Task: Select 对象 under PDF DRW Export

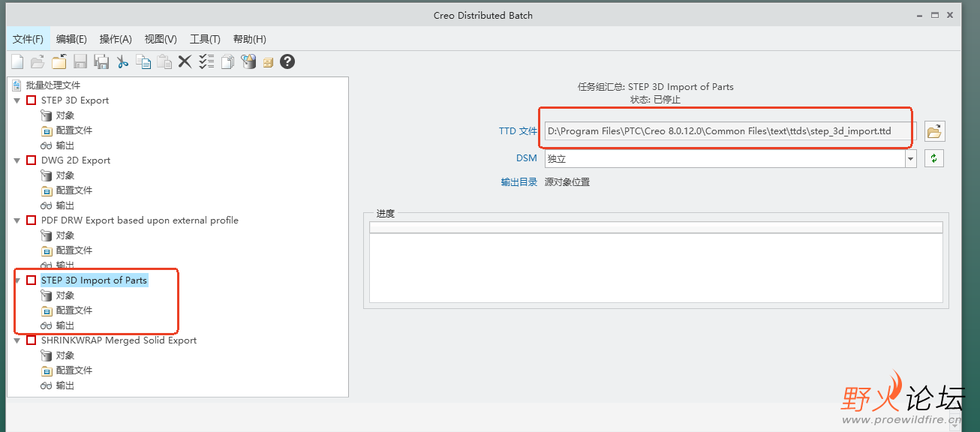Action: (x=65, y=235)
